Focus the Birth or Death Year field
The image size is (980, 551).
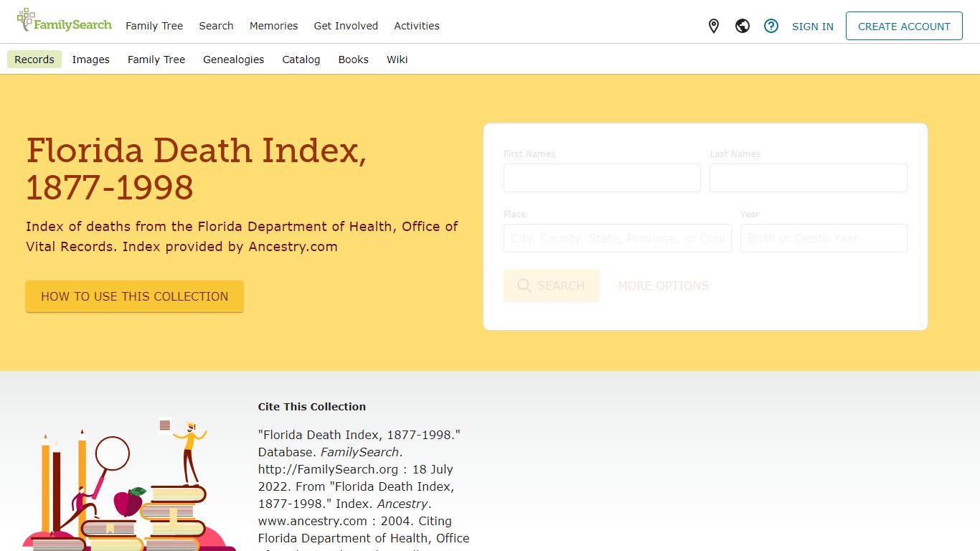click(824, 238)
